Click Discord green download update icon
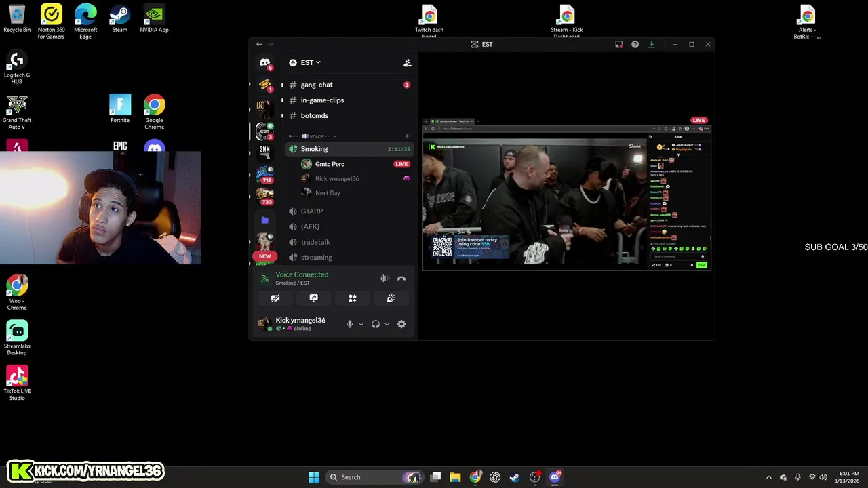Image resolution: width=868 pixels, height=488 pixels. point(651,44)
